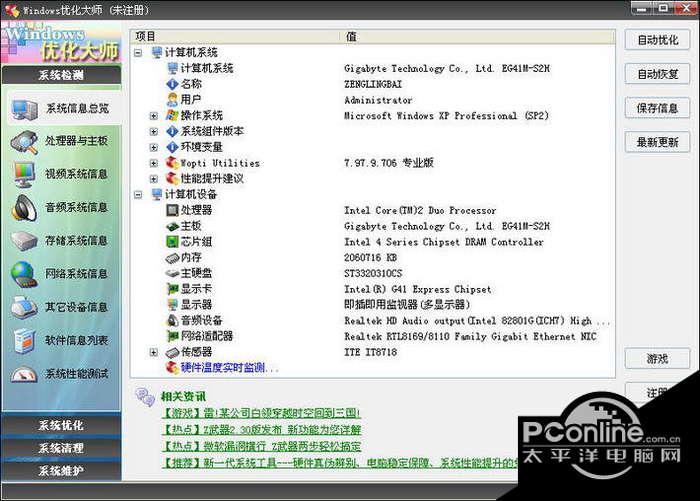Select the Intel(R) G41 Express Chipset value

pyautogui.click(x=417, y=289)
